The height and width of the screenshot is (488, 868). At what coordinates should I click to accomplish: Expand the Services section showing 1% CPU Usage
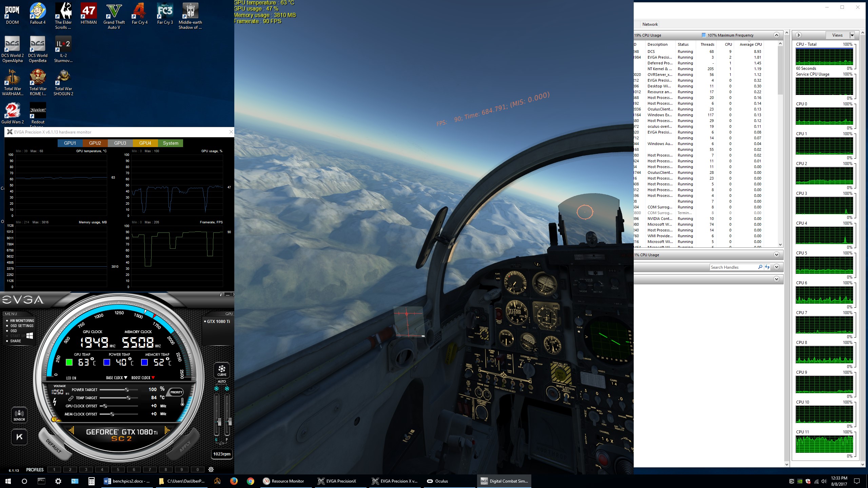click(x=776, y=255)
